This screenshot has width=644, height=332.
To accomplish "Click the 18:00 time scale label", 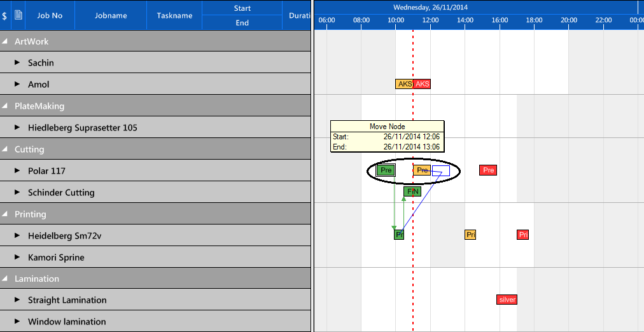I will 534,20.
